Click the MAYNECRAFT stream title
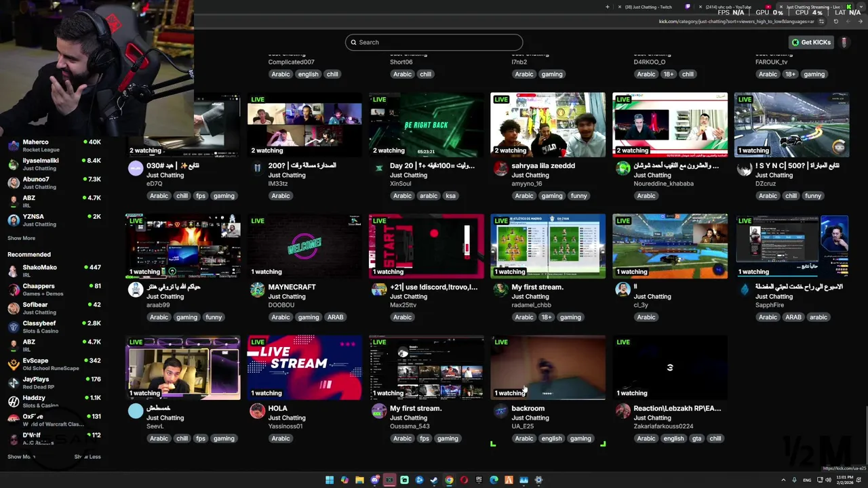Viewport: 868px width, 488px height. click(x=292, y=287)
